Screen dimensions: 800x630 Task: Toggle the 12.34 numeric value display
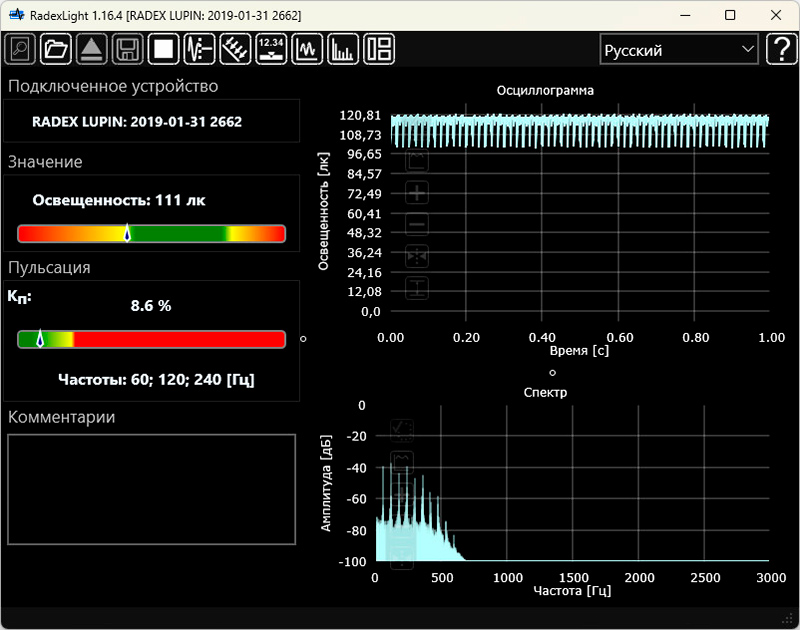pyautogui.click(x=271, y=48)
